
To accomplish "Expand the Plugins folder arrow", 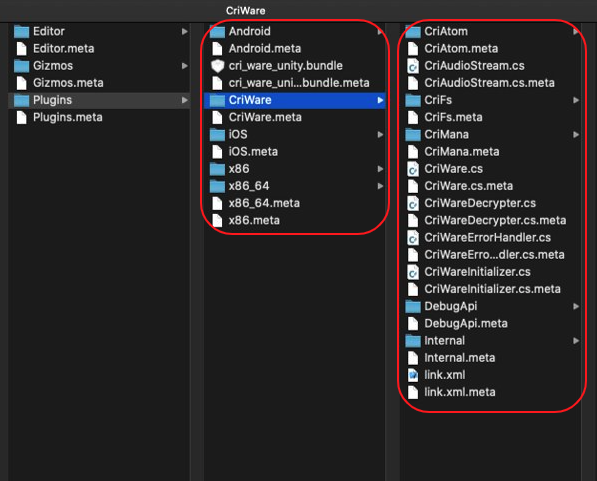I will coord(185,100).
